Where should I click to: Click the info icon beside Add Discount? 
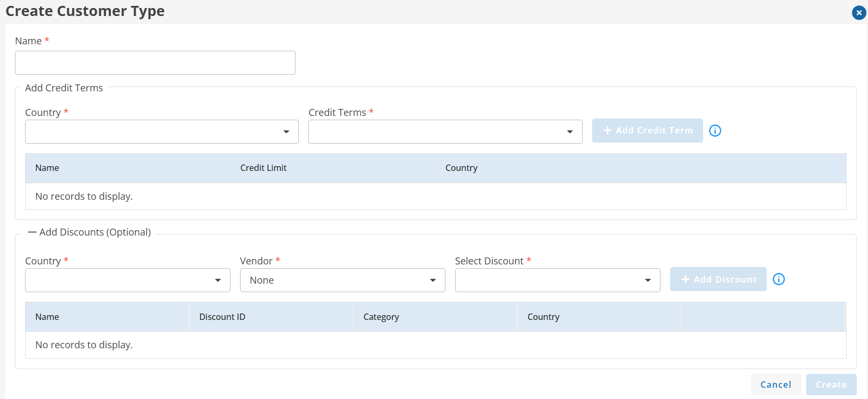779,279
